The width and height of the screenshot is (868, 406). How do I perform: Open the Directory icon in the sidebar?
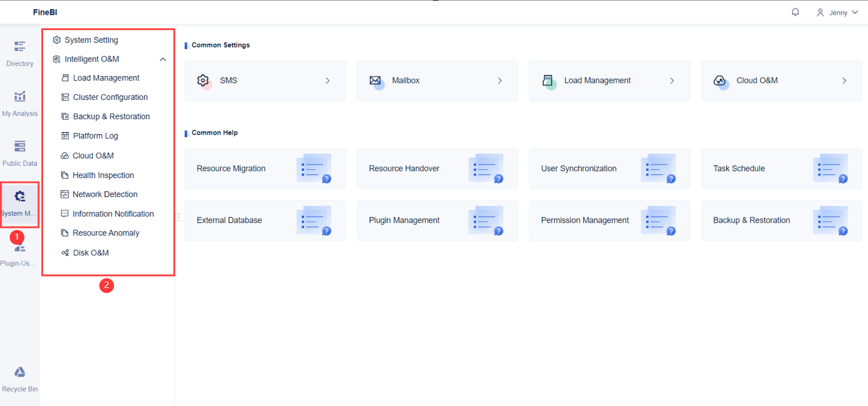[19, 51]
